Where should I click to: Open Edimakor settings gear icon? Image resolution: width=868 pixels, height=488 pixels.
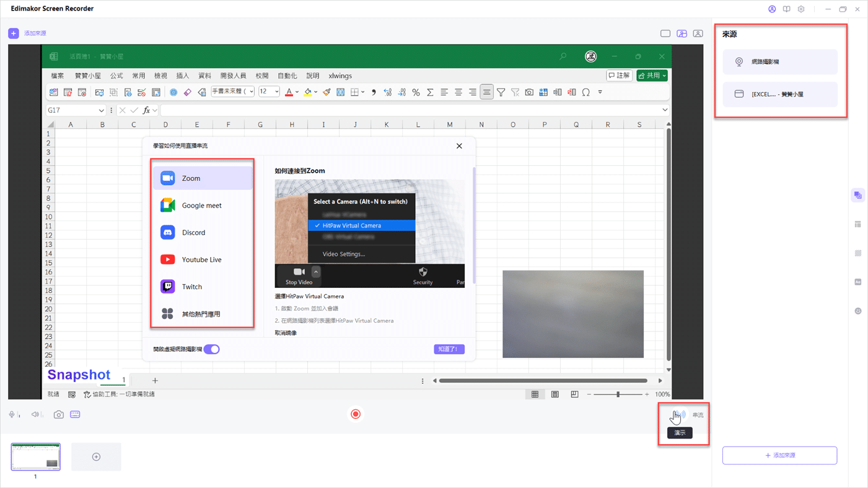point(801,9)
